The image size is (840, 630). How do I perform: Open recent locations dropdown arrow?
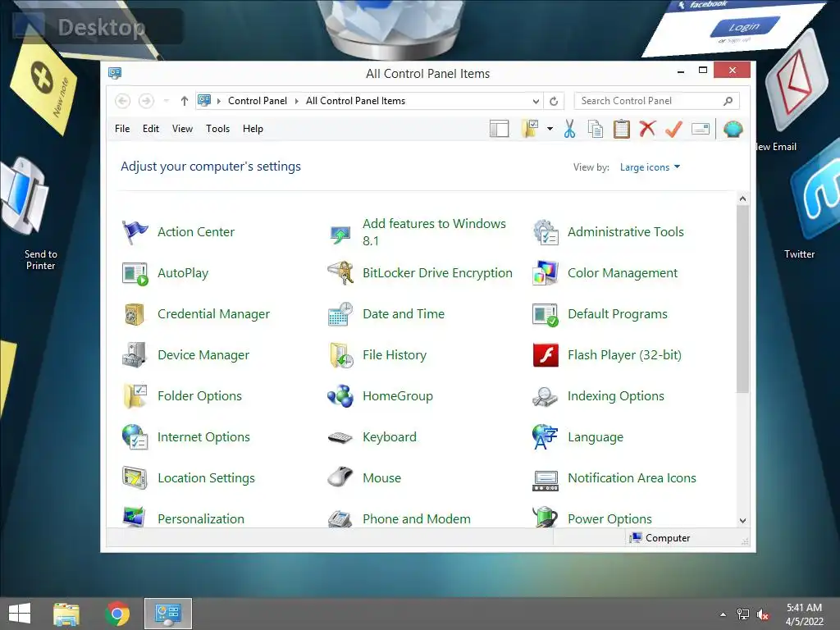click(x=166, y=101)
